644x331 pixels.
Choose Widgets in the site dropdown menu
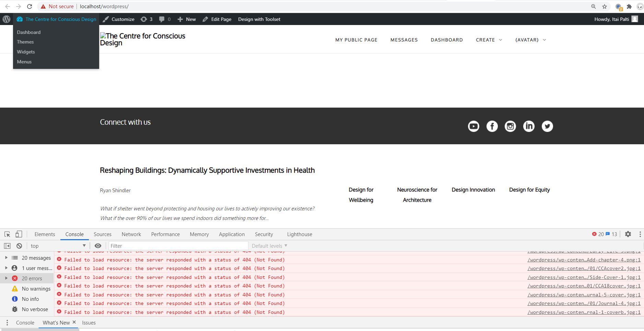point(26,52)
